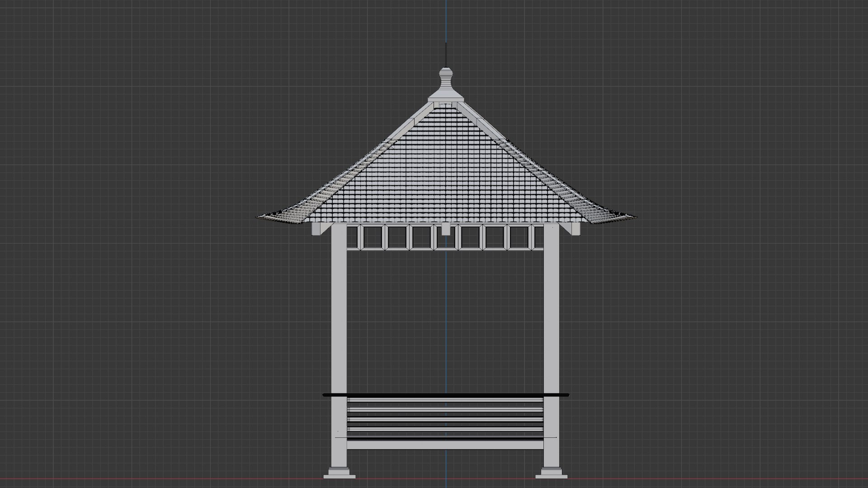The height and width of the screenshot is (488, 868).
Task: Select the right pillar's base plinth
Action: coord(552,473)
